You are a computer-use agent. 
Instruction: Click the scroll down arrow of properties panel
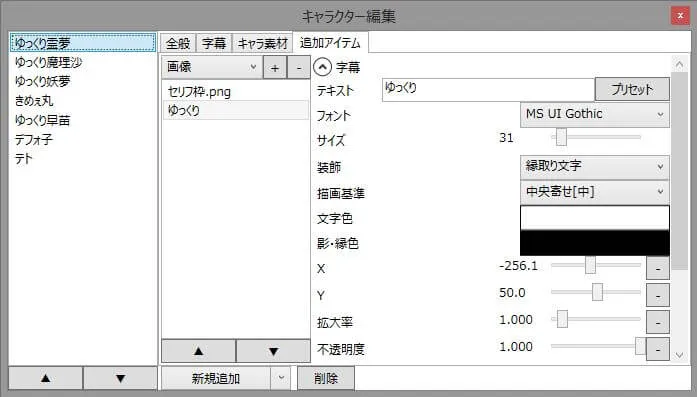coord(679,355)
